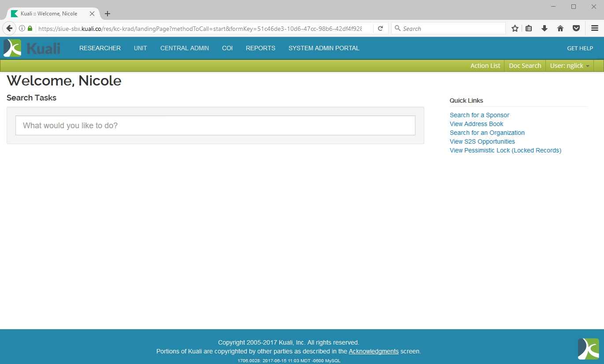Open the Firefox downloads arrow icon

545,28
